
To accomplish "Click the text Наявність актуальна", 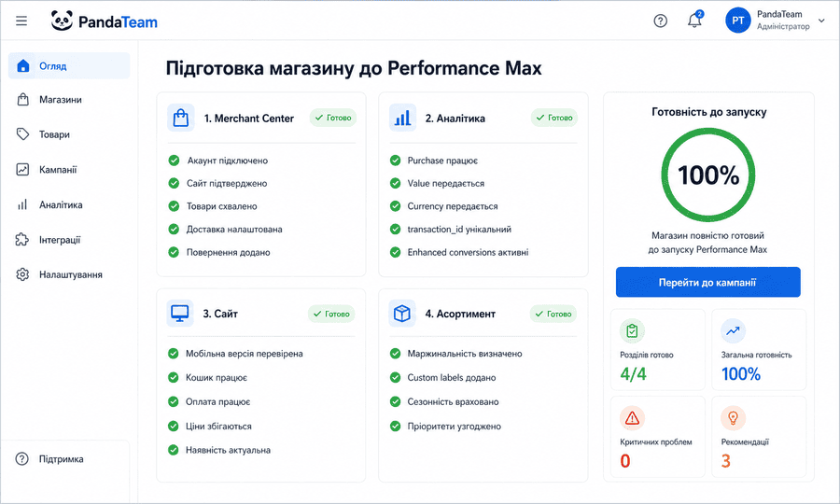I will click(229, 451).
